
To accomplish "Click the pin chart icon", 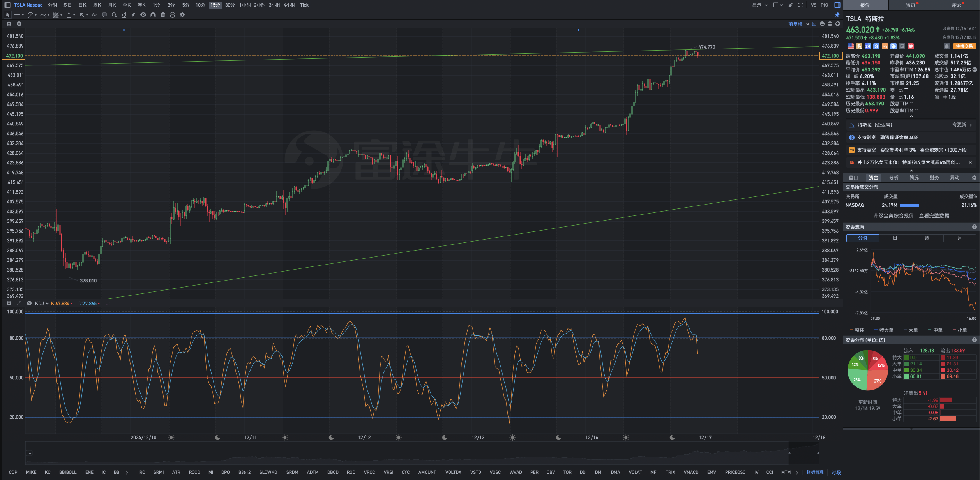I will (837, 15).
